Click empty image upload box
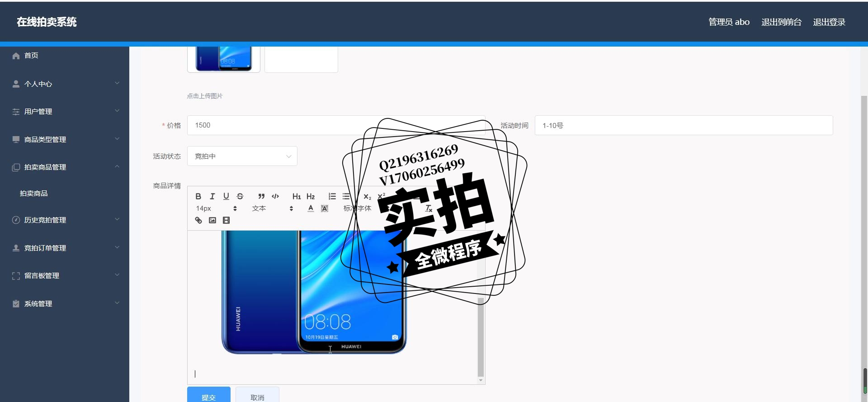This screenshot has width=868, height=402. click(301, 59)
